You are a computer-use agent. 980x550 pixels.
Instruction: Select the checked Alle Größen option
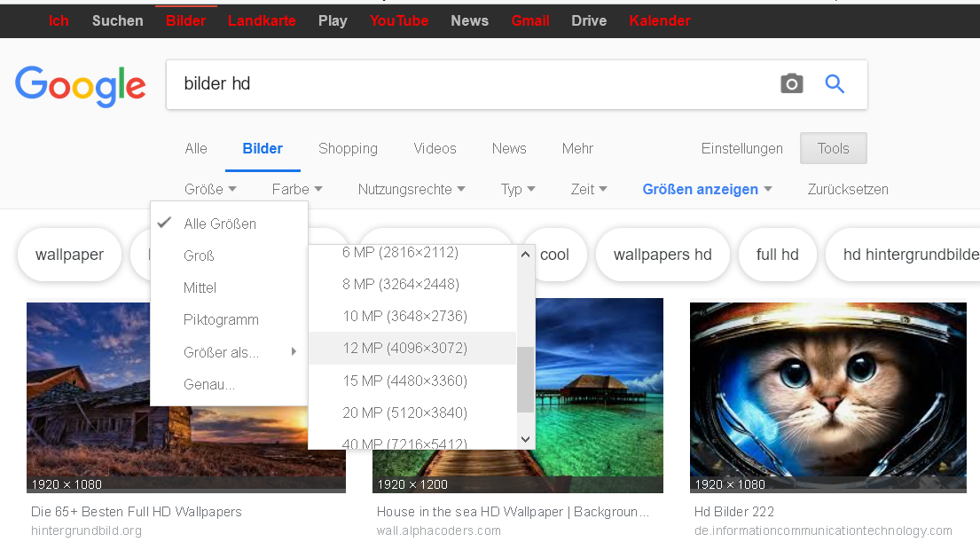point(219,224)
